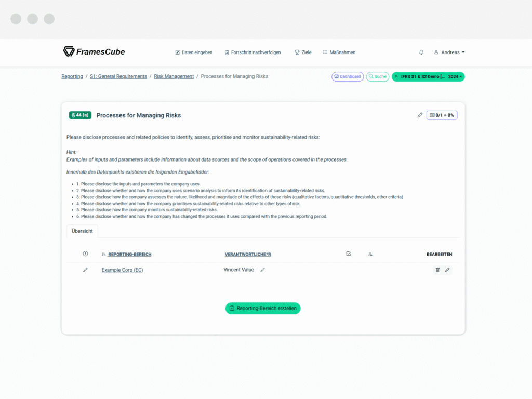Open the Example Corp (EC) link
The image size is (532, 399).
coord(122,270)
